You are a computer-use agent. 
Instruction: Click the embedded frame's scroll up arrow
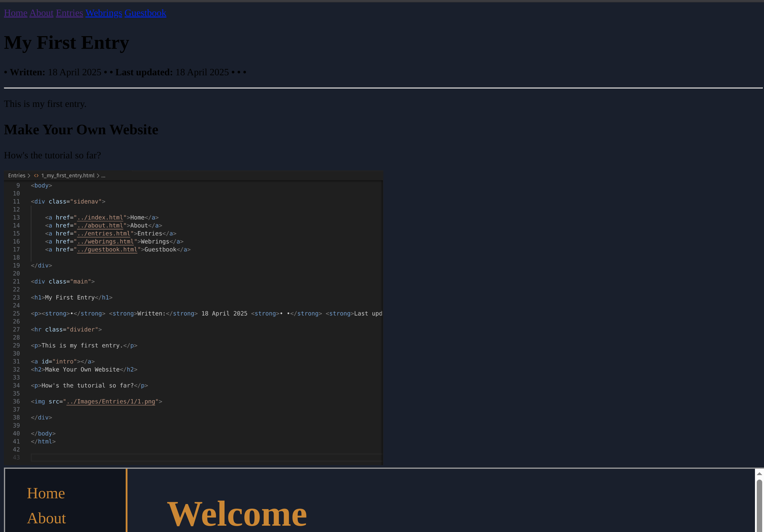[759, 474]
